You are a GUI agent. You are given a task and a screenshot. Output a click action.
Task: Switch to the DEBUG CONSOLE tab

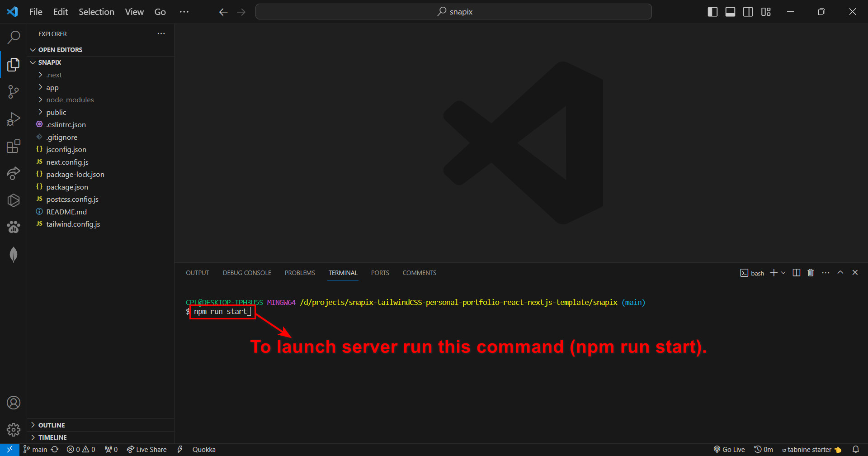point(247,273)
